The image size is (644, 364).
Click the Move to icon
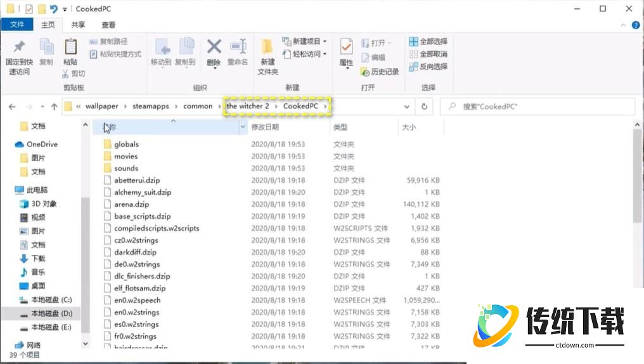[161, 48]
